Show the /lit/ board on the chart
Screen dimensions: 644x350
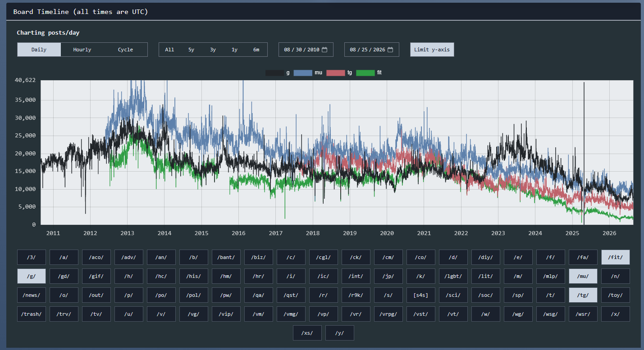click(485, 276)
